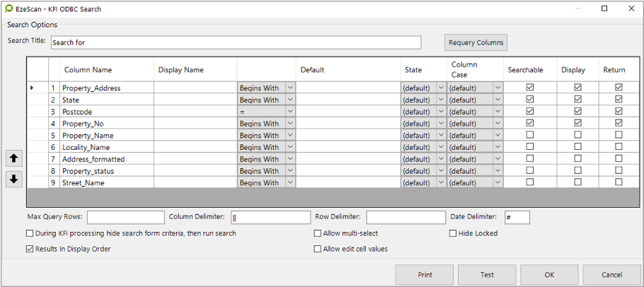
Task: Click the move row up arrow
Action: pyautogui.click(x=13, y=158)
